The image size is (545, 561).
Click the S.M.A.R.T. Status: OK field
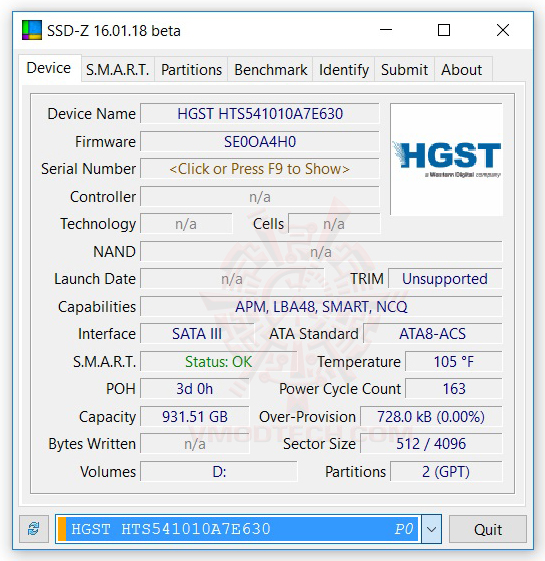tap(219, 362)
